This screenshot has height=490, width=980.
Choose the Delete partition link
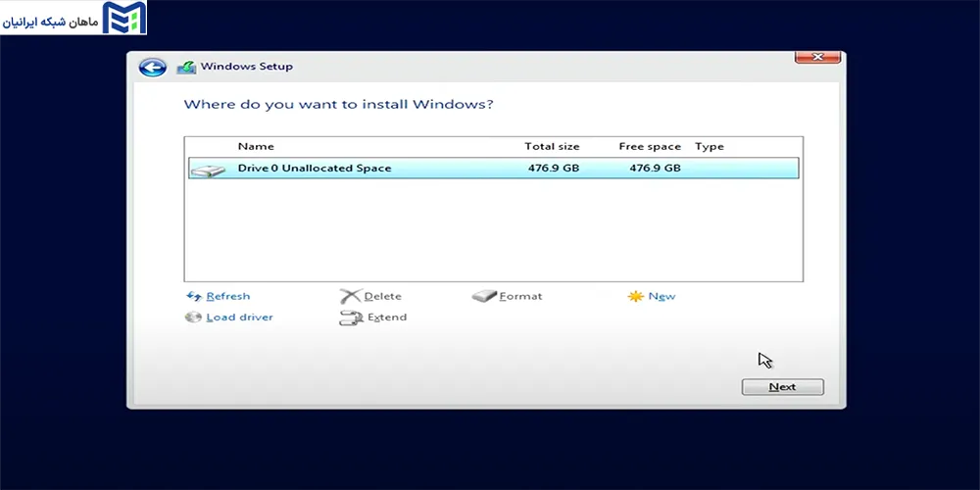382,296
